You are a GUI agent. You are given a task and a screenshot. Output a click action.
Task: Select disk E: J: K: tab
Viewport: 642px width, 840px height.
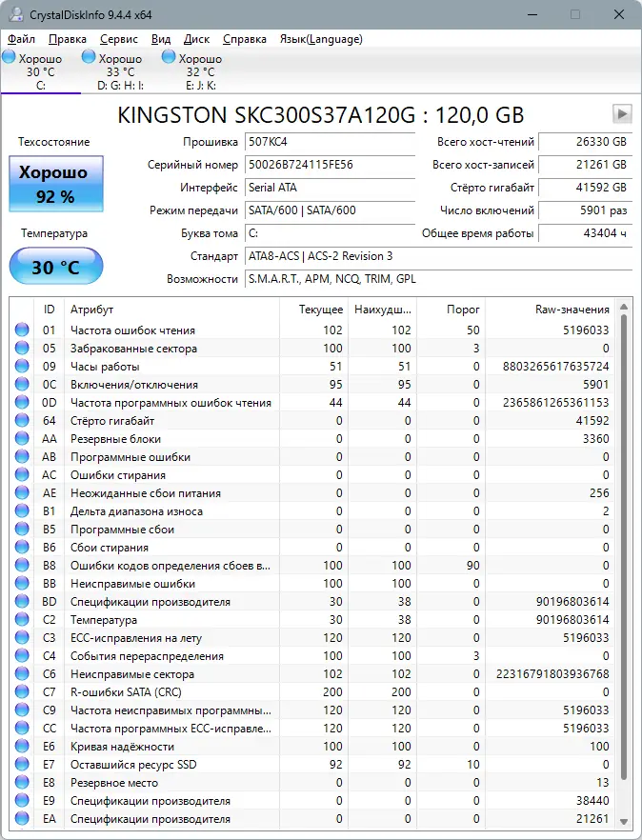[200, 71]
